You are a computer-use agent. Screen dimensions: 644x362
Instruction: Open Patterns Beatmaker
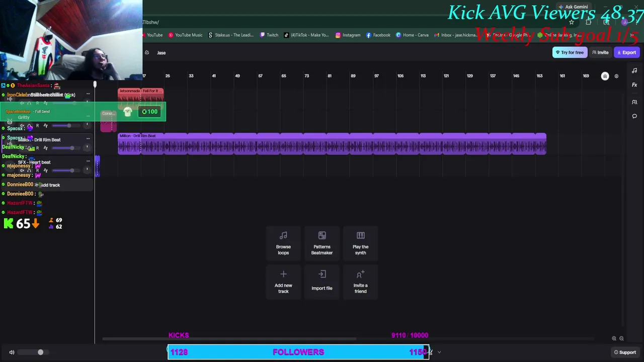pos(322,243)
